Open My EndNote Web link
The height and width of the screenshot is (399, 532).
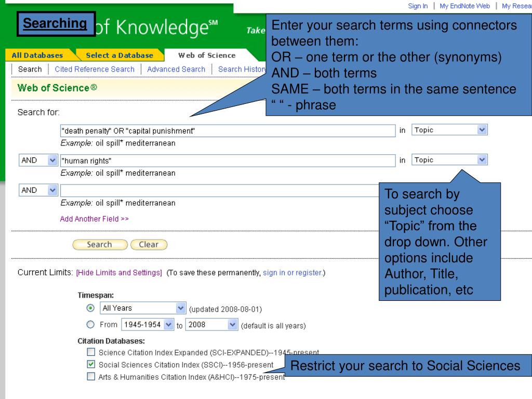point(464,6)
